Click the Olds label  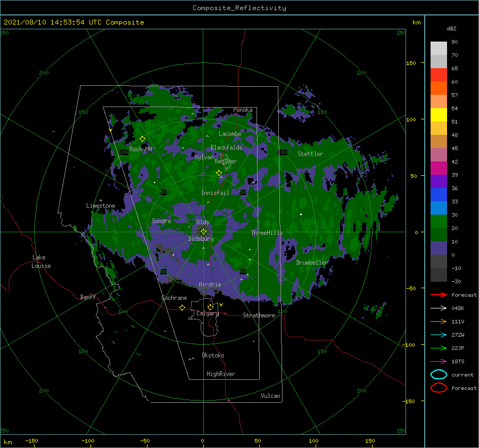coord(203,222)
